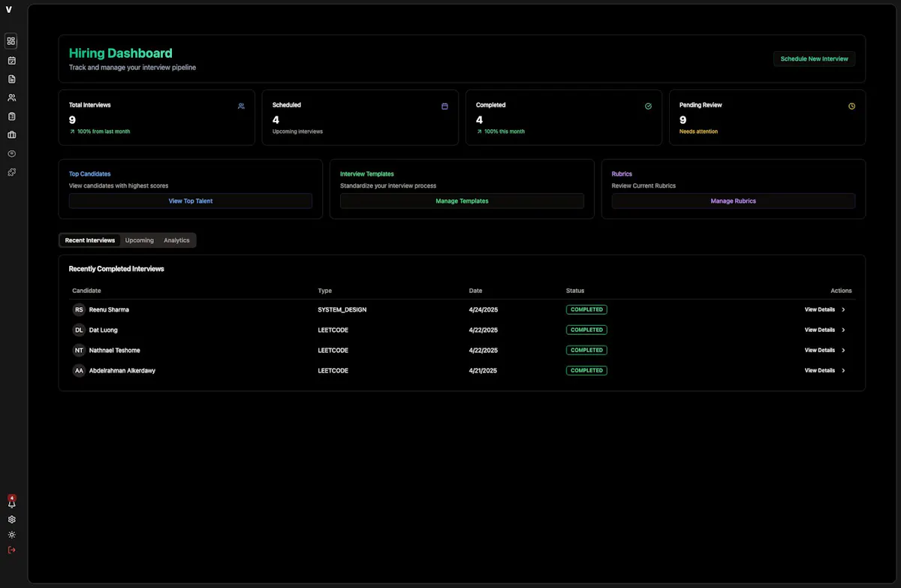Click the Interview Templates heading
Screen dimensions: 901x588
tap(367, 174)
